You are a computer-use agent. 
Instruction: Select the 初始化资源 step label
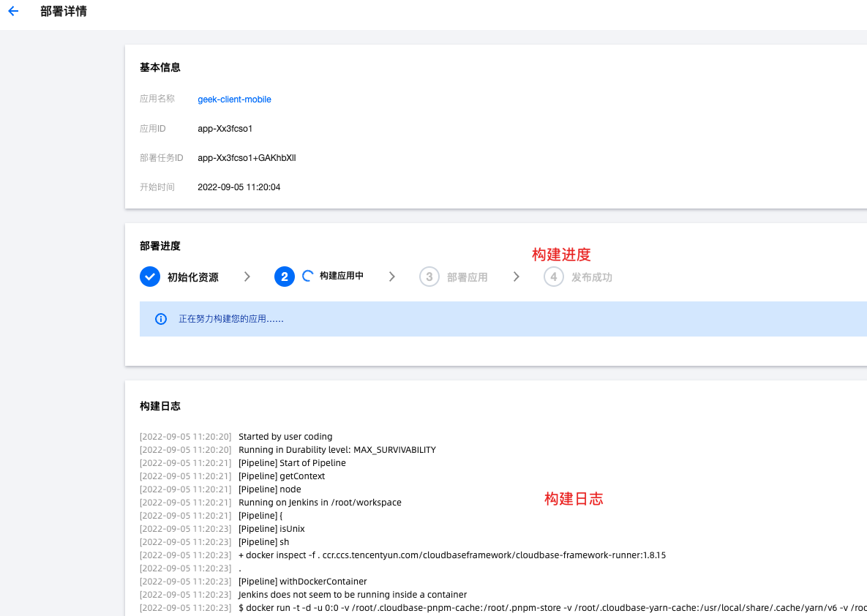tap(192, 277)
